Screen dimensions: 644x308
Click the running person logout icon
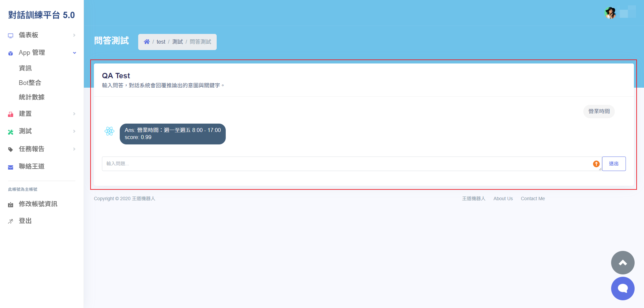[11, 221]
